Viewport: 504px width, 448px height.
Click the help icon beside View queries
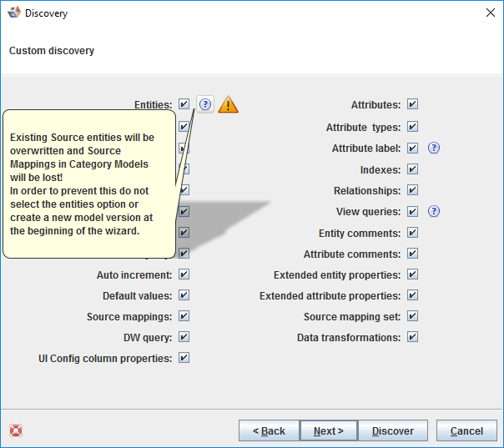433,212
